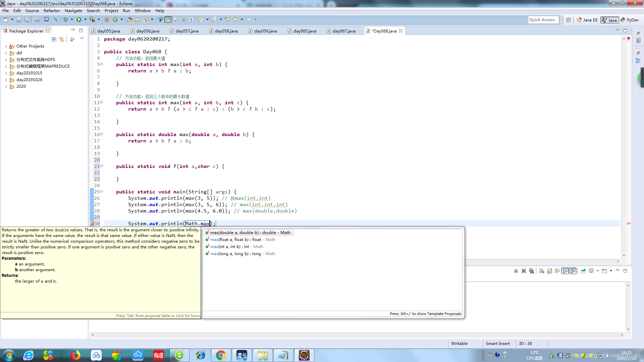Viewport: 644px width, 362px height.
Task: Toggle Block Selection Mode icon
Action: (x=183, y=20)
